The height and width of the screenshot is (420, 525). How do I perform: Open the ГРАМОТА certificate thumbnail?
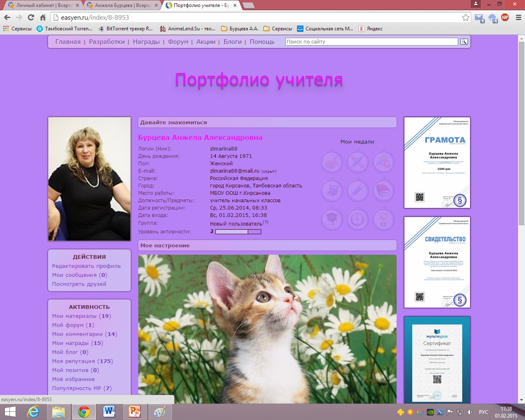[437, 162]
